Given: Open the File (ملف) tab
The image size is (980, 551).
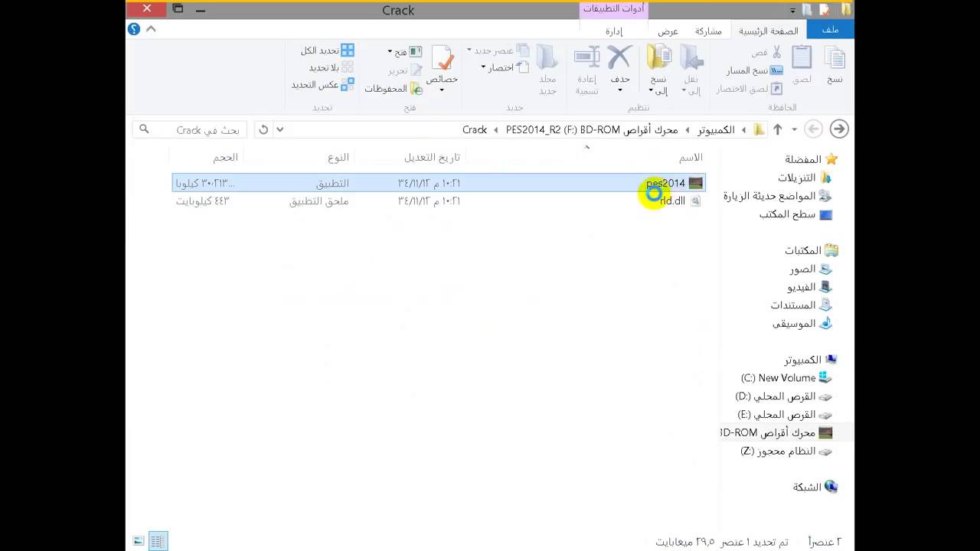Looking at the screenshot, I should [x=831, y=31].
